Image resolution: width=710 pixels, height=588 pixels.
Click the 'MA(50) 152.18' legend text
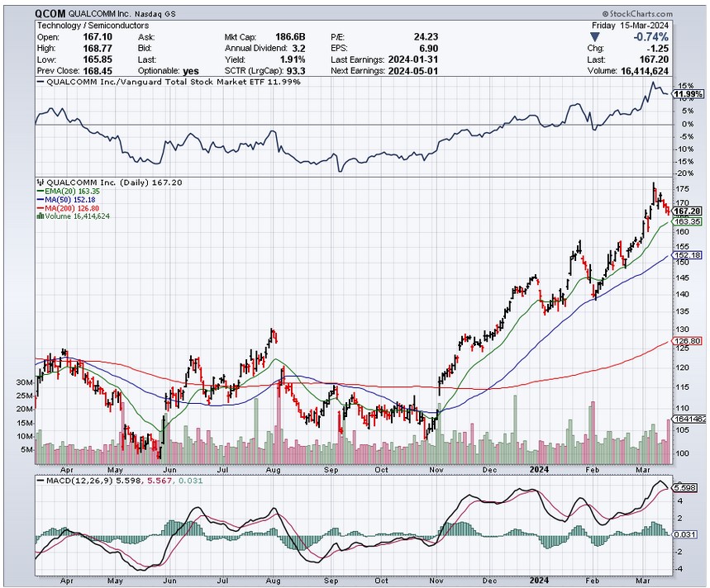(x=70, y=200)
